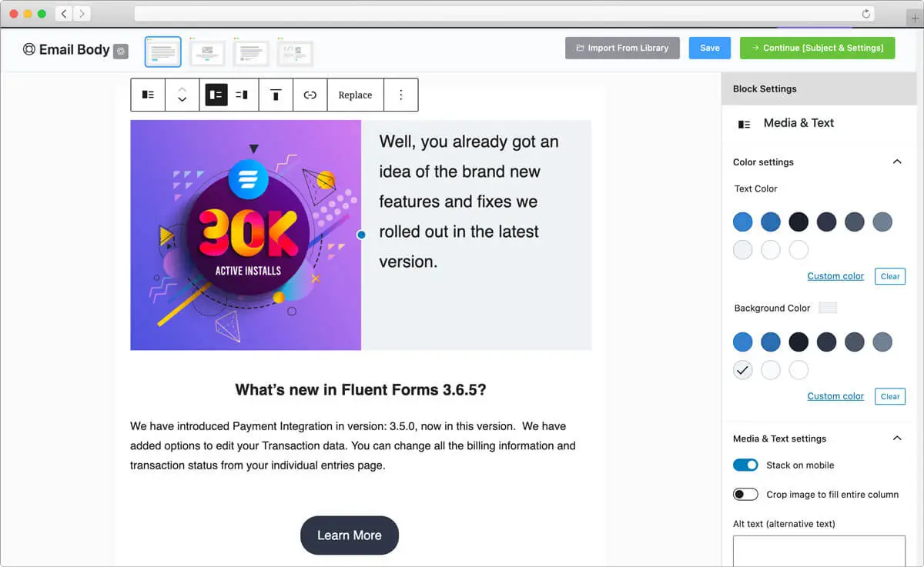The height and width of the screenshot is (567, 924).
Task: Open the link settings with the chain icon
Action: [x=310, y=95]
